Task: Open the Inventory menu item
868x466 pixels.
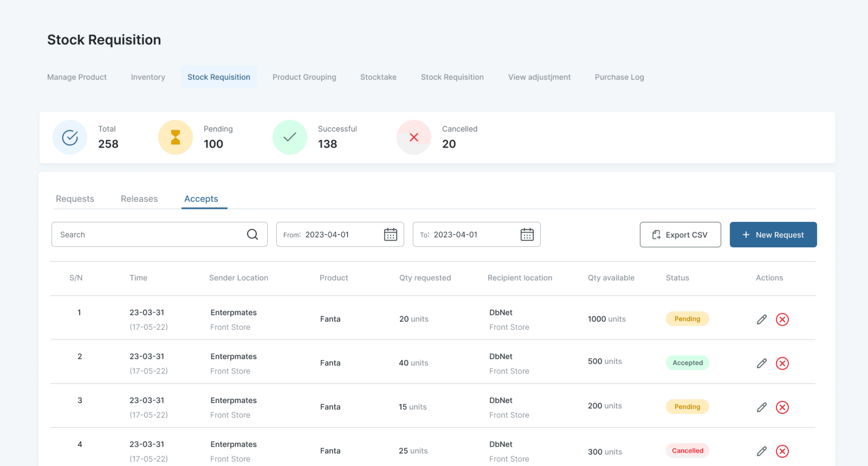Action: coord(148,77)
